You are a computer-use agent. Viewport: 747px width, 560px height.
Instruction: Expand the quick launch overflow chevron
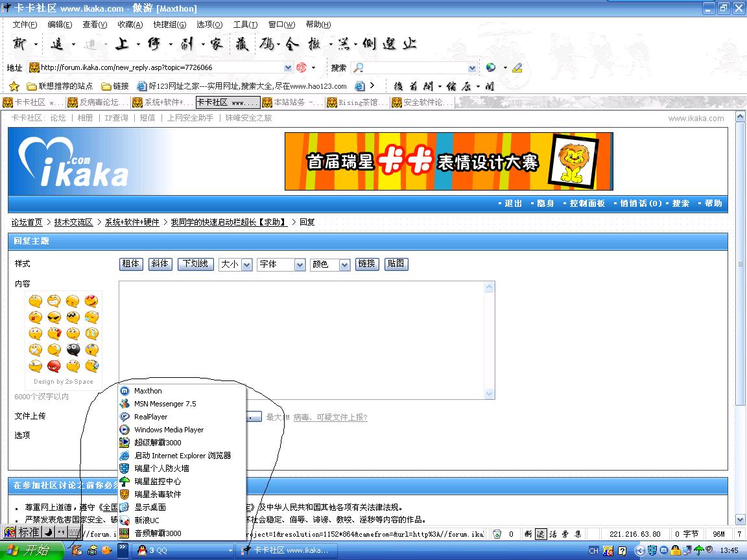click(123, 550)
